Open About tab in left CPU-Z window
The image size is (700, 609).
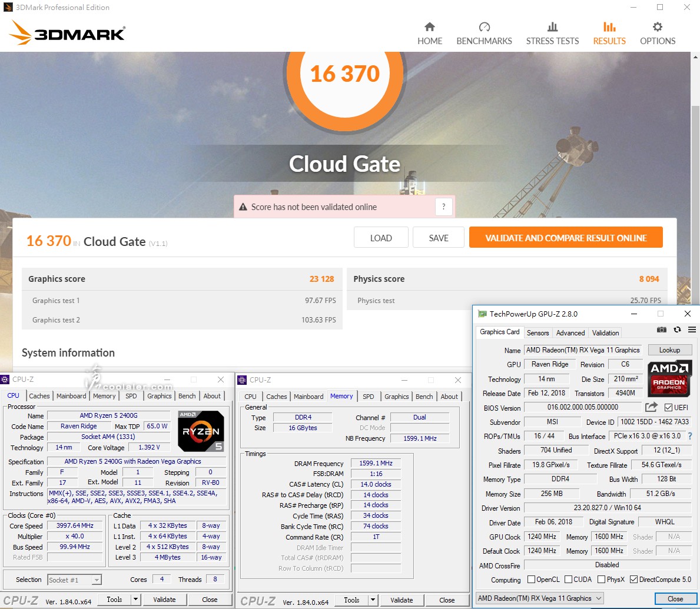[212, 396]
